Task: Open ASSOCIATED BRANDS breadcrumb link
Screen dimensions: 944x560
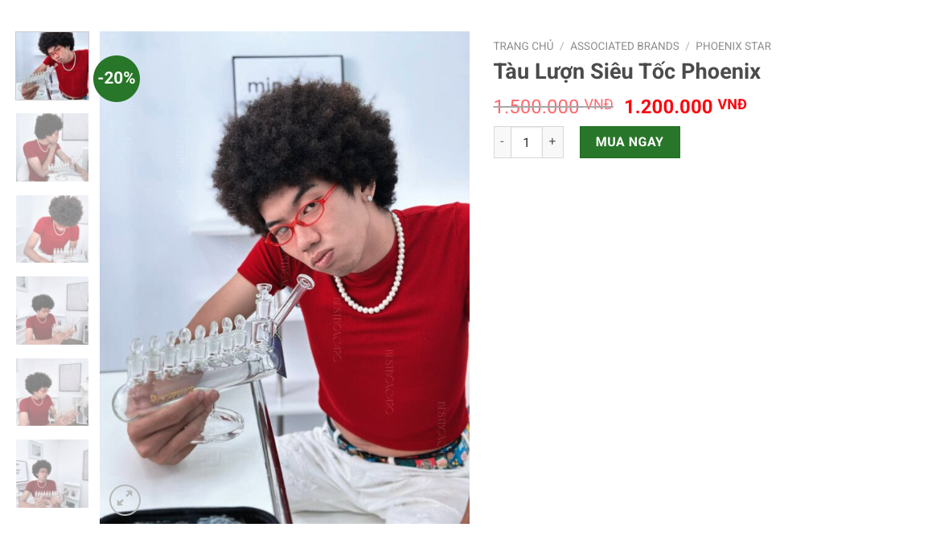Action: pyautogui.click(x=624, y=47)
